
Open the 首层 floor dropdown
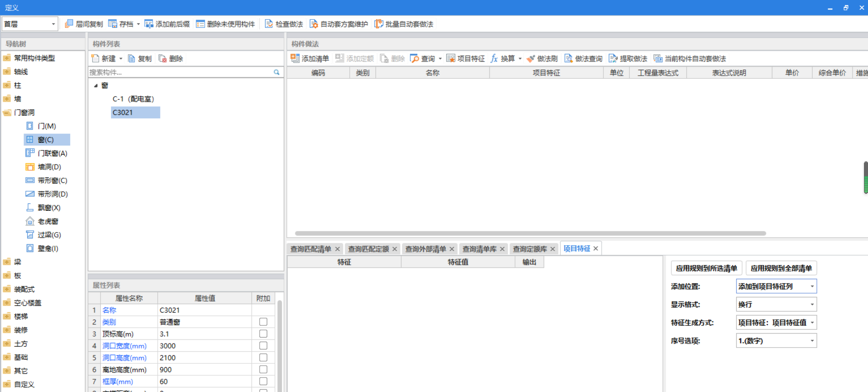click(x=30, y=24)
